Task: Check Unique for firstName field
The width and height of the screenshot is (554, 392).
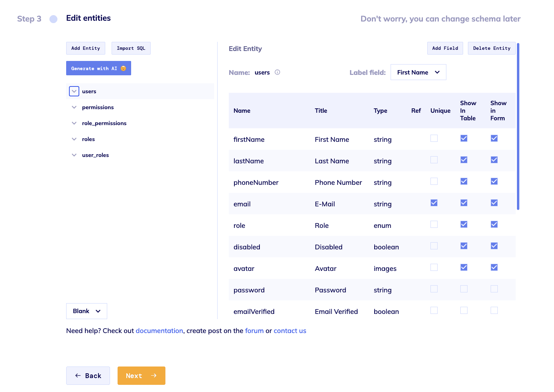Action: click(x=434, y=138)
